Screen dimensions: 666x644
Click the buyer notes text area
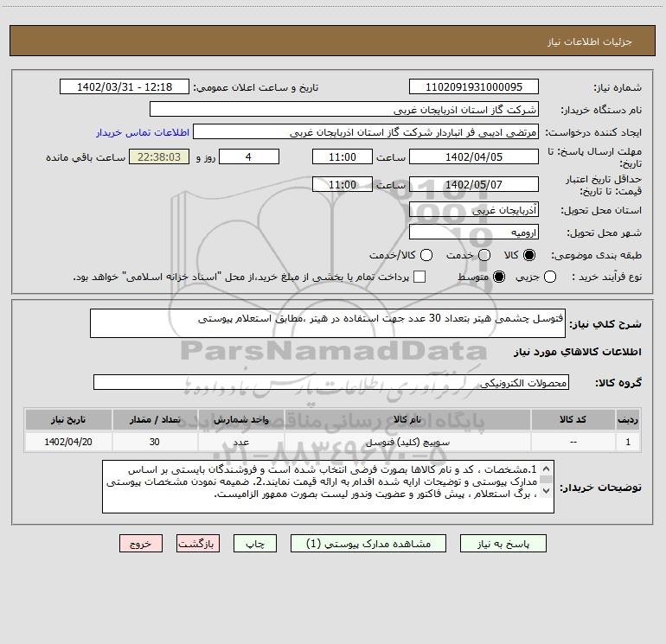click(x=328, y=487)
